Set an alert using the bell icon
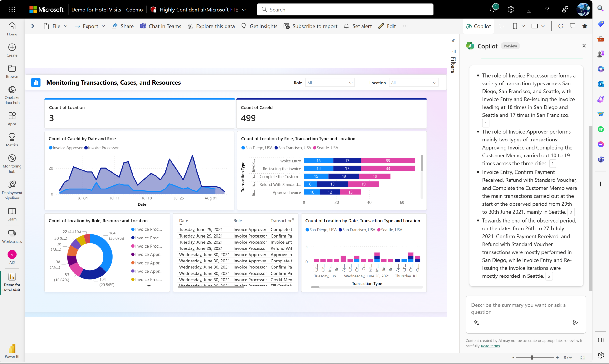The image size is (609, 364). tap(346, 26)
